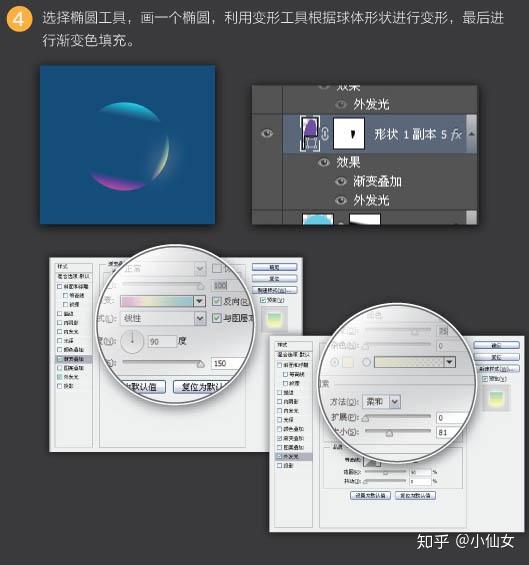Enable 描边 in Outer Glow dialog
This screenshot has width=529, height=565.
click(279, 392)
